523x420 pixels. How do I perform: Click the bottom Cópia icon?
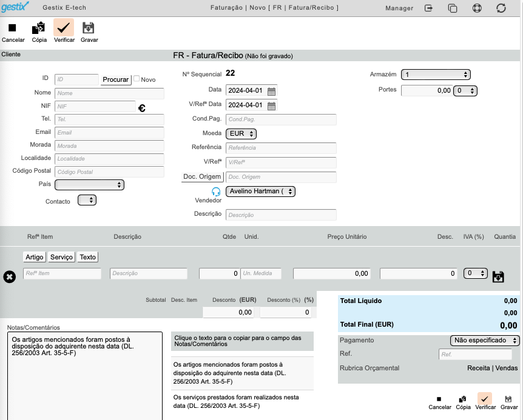(x=462, y=399)
